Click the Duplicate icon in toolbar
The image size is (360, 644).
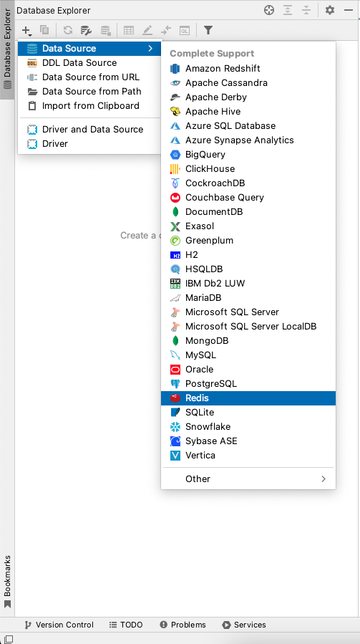coord(44,30)
